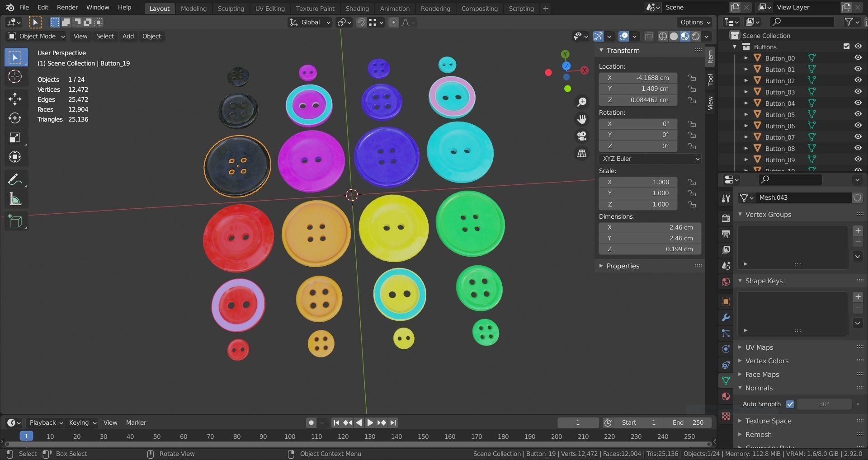This screenshot has width=868, height=460.
Task: Activate the Scale tool
Action: pyautogui.click(x=15, y=138)
